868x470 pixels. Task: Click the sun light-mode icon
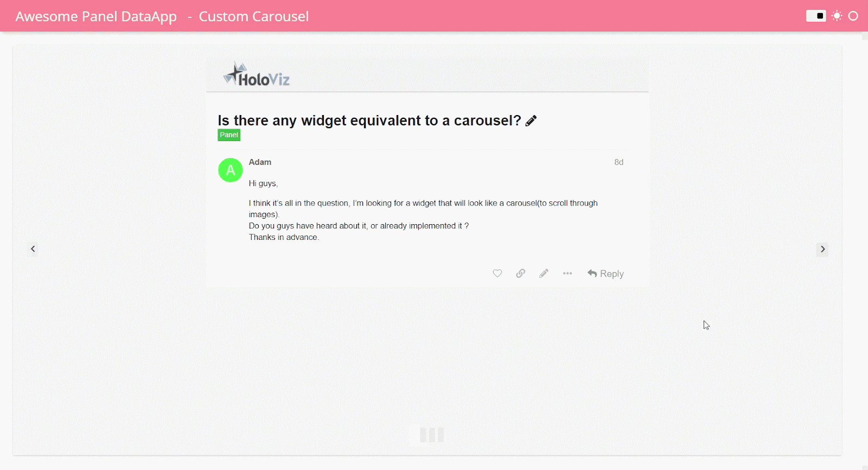point(837,16)
